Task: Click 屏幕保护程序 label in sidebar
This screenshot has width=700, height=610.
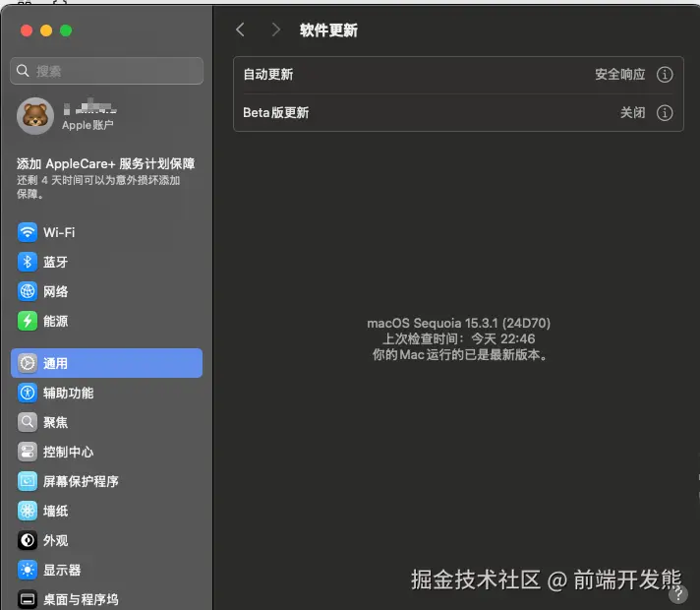Action: click(x=81, y=481)
